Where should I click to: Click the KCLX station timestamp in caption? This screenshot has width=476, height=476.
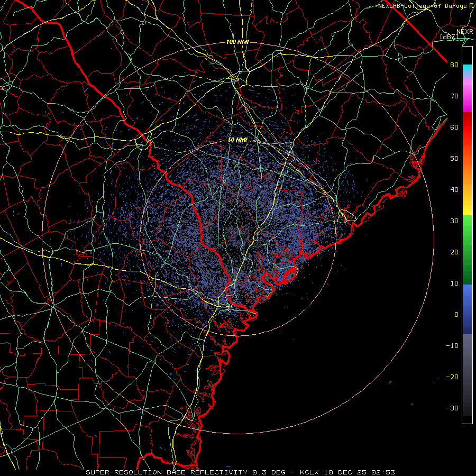click(x=347, y=472)
